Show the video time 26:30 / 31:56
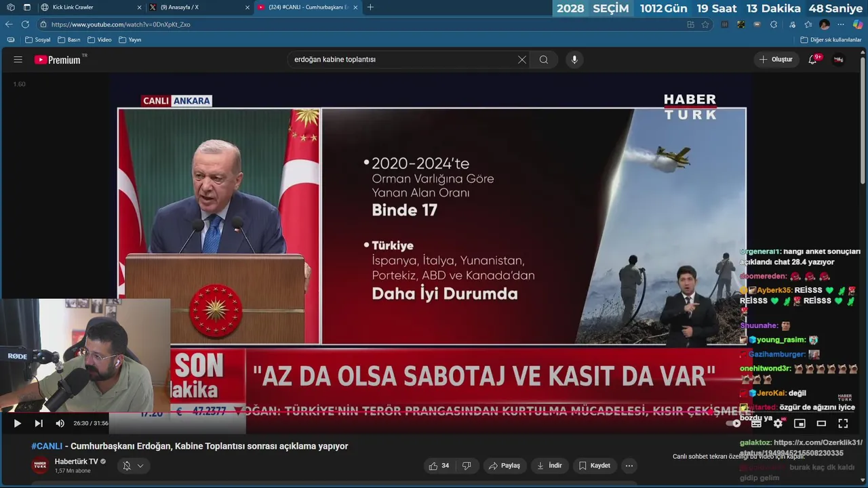Viewport: 868px width, 488px height. 91,424
